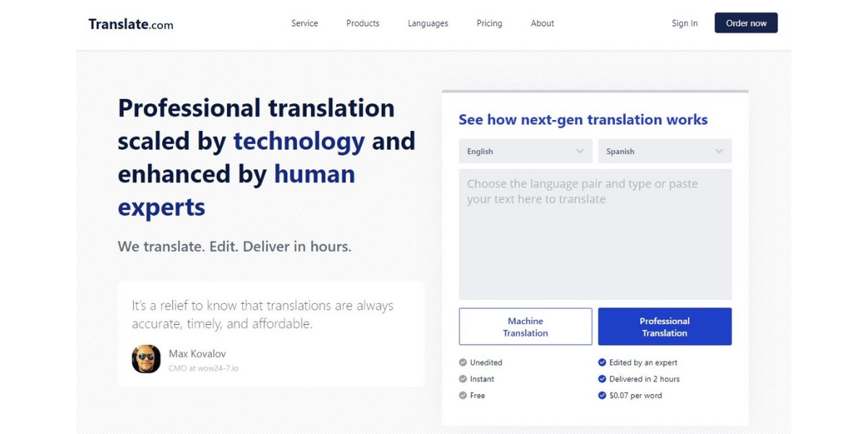
Task: Click the checkmark beside Delivered in 2 hours
Action: coord(602,379)
